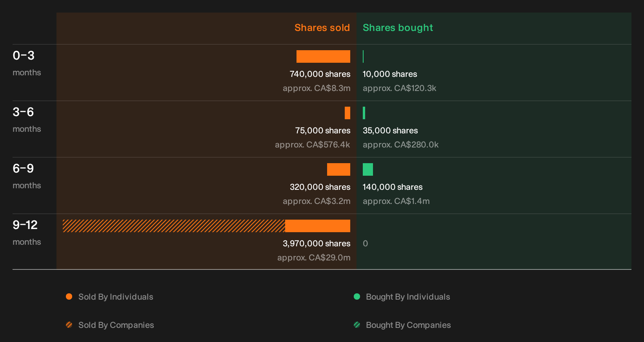This screenshot has height=342, width=644.
Task: Click the approx. CA$280.0k value
Action: point(400,145)
